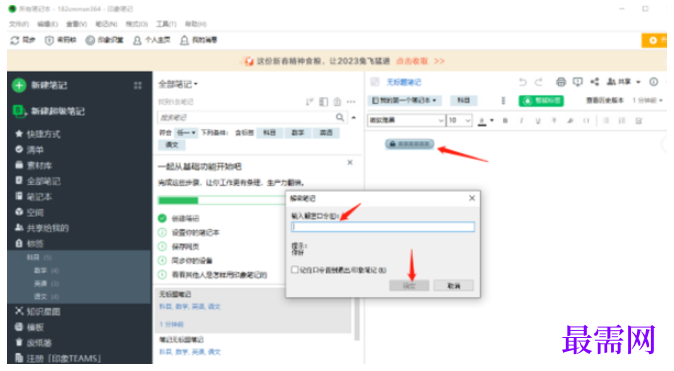Click the undo arrow in note editor
This screenshot has width=674, height=371.
(x=522, y=82)
